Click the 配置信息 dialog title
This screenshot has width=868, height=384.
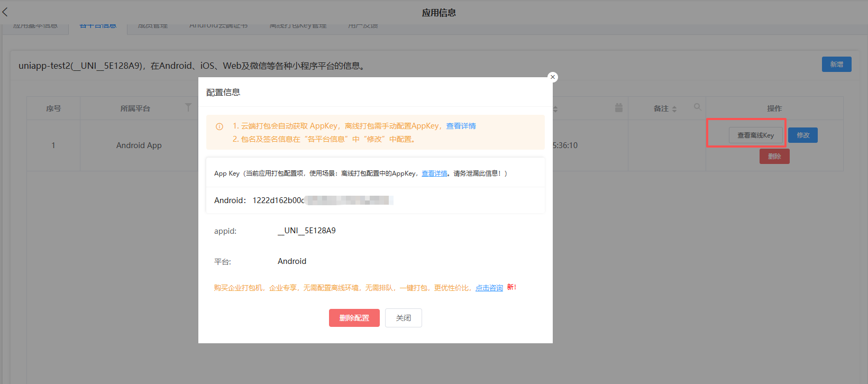(223, 93)
